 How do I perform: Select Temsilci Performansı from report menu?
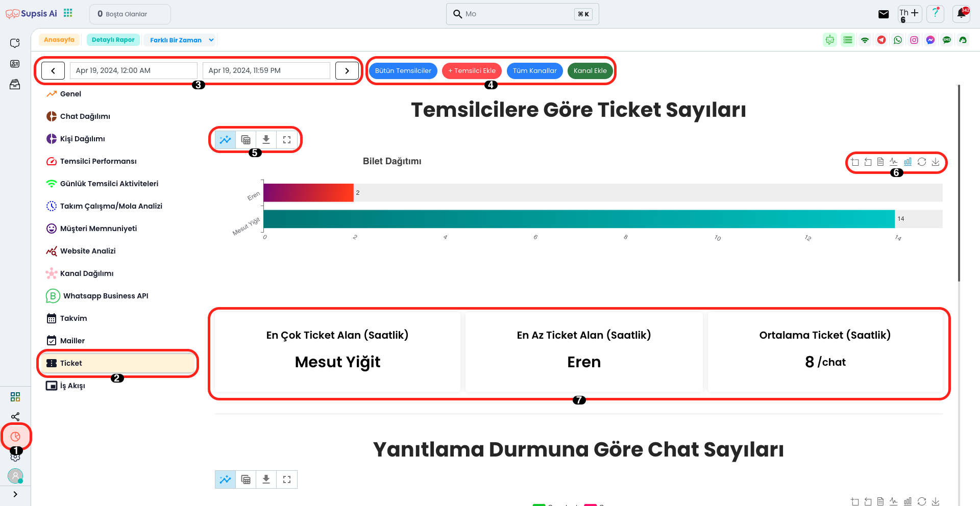coord(98,161)
